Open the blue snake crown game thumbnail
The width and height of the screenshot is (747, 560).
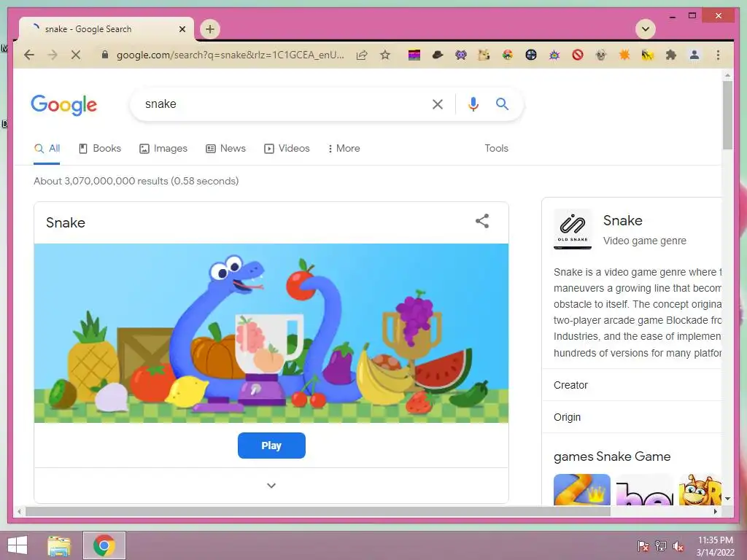581,489
